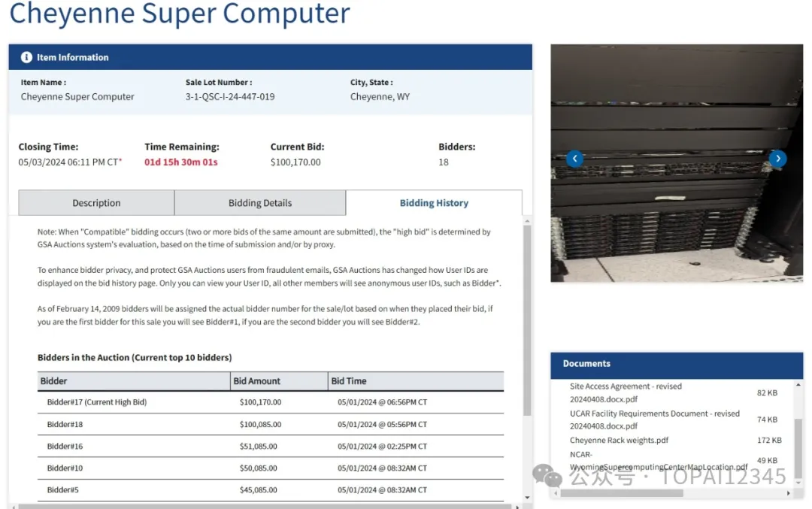Select the Bidder#5 row
The image size is (812, 509).
pyautogui.click(x=271, y=490)
